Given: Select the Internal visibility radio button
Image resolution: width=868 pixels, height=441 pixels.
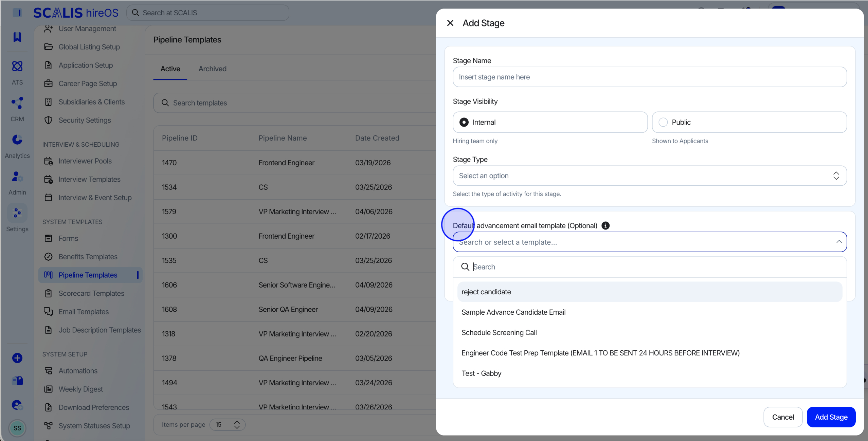Looking at the screenshot, I should coord(464,122).
